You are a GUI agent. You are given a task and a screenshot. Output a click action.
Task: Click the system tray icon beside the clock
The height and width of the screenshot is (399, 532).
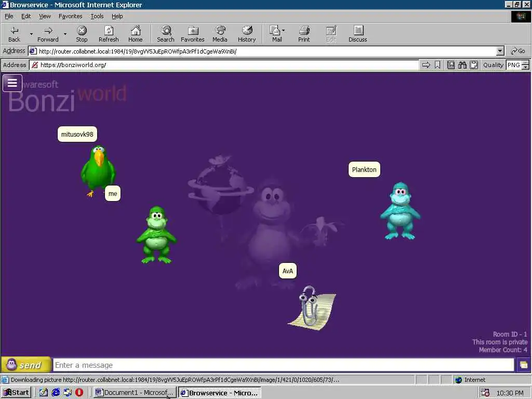pos(485,393)
